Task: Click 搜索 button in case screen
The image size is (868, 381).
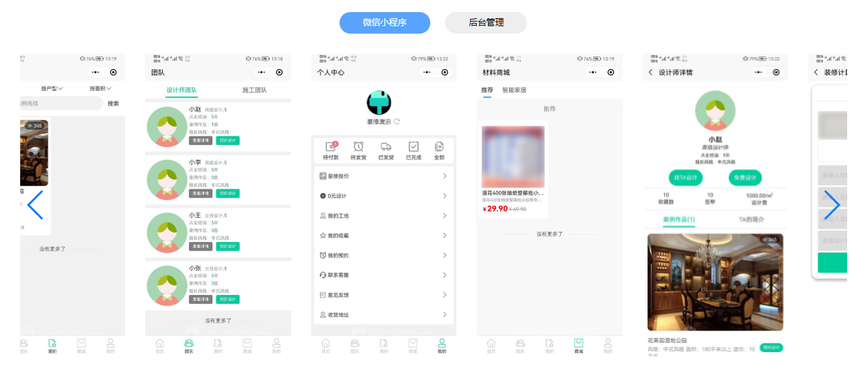Action: [113, 103]
